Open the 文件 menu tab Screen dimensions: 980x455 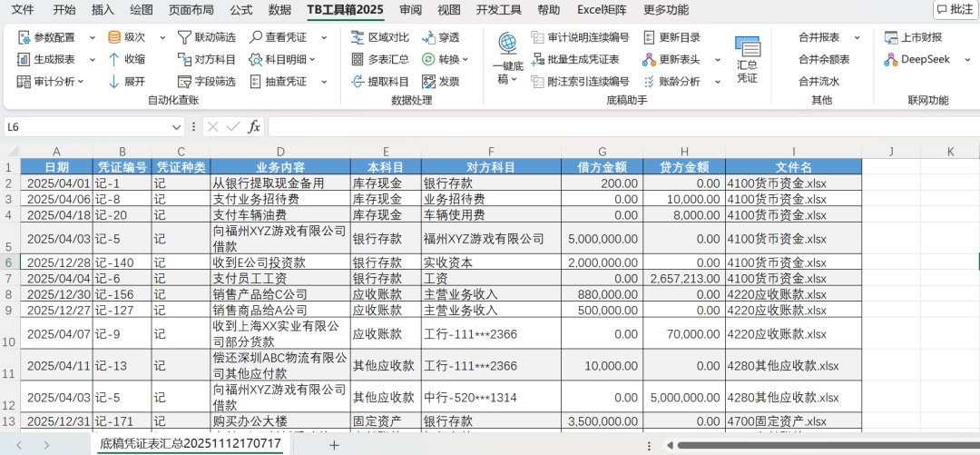point(23,10)
